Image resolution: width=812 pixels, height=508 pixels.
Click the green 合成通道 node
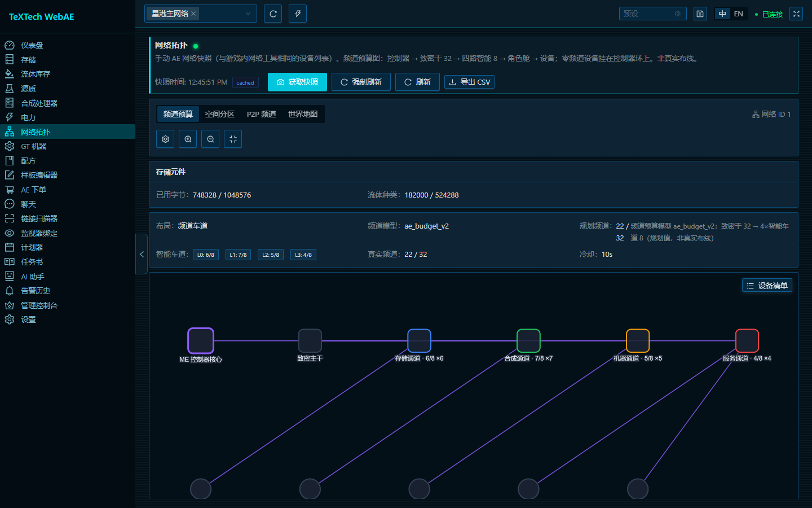[528, 341]
